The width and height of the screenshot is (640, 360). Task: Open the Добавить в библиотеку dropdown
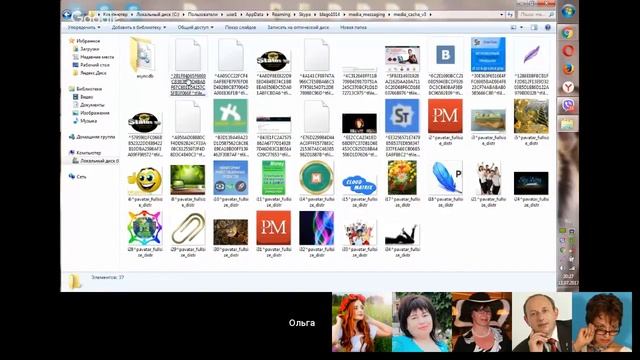tap(139, 27)
